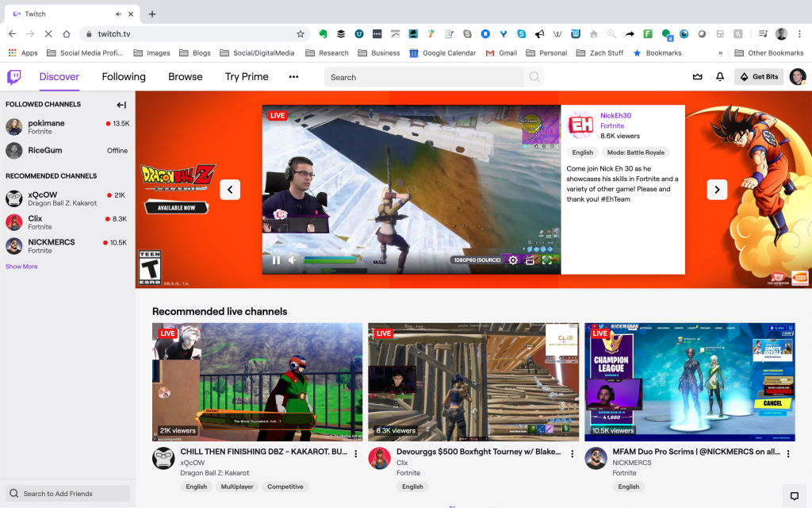Go to the browser home page

coord(67,33)
